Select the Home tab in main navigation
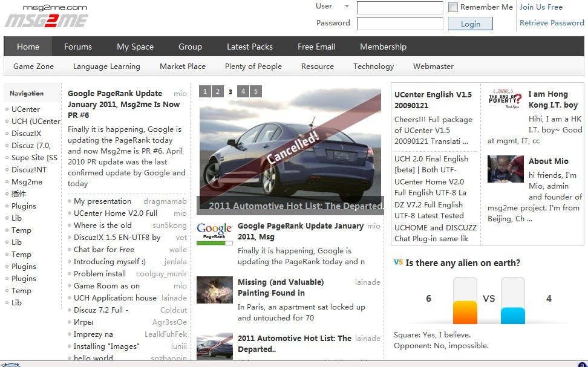Viewport: 588px width, 367px height. [x=28, y=47]
